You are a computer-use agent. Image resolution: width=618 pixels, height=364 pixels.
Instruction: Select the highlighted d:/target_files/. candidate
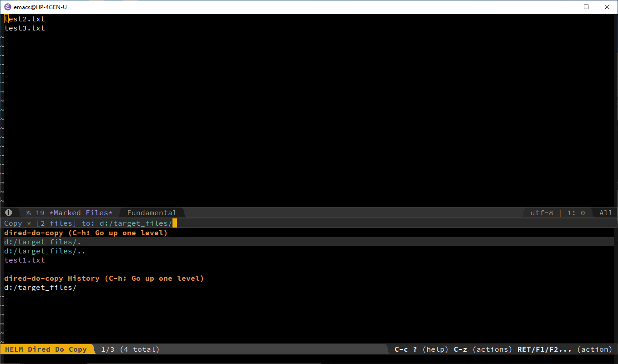tap(42, 242)
